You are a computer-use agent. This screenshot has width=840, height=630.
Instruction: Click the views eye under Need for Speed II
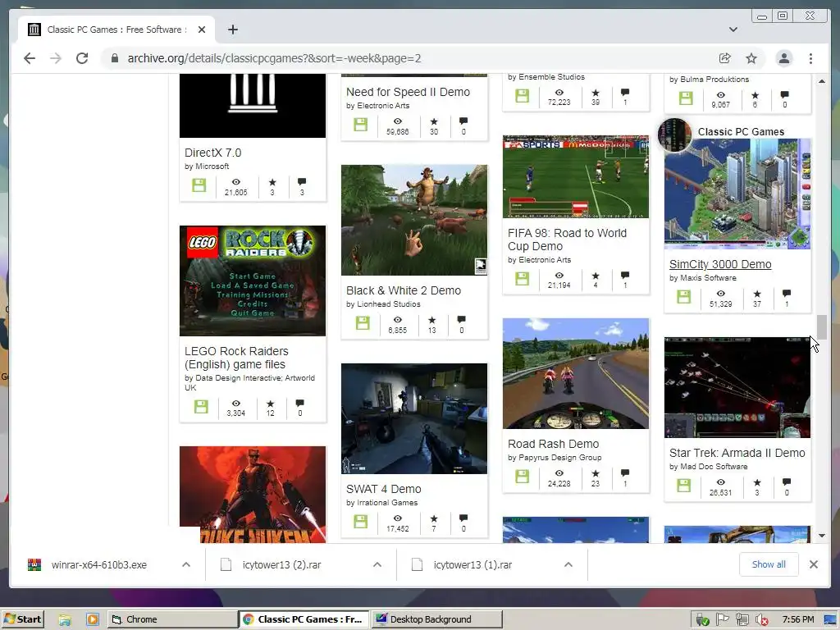tap(398, 121)
